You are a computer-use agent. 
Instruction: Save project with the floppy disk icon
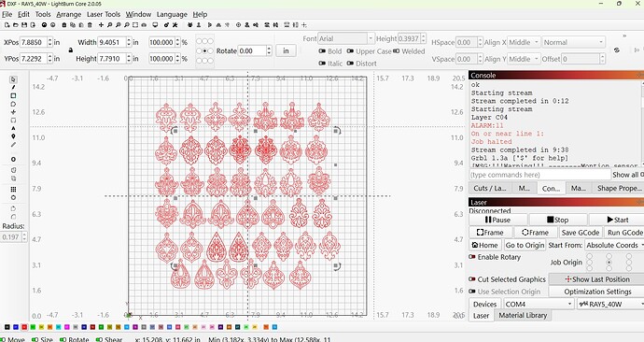[x=24, y=25]
